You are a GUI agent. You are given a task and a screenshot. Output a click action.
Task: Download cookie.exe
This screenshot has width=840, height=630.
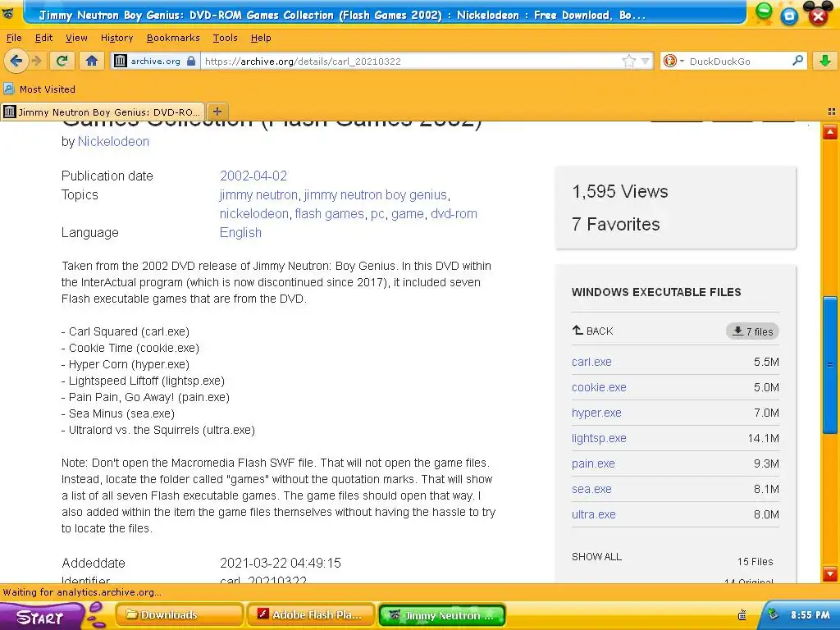pyautogui.click(x=599, y=387)
